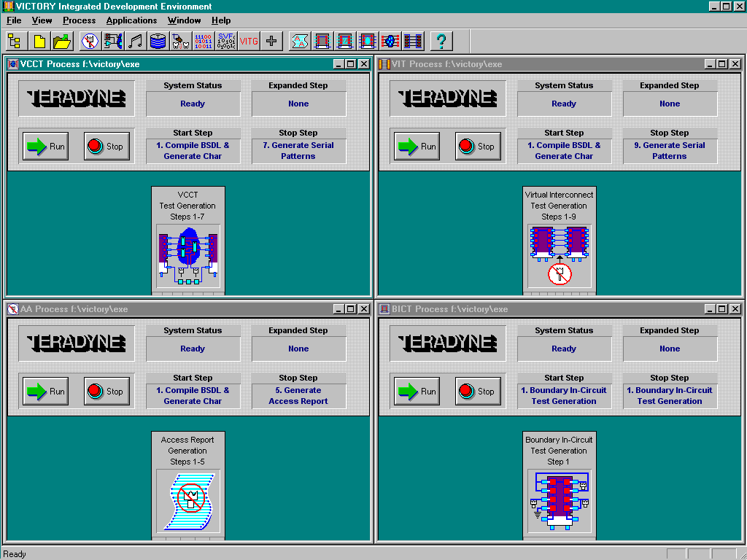Image resolution: width=747 pixels, height=560 pixels.
Task: Click Run in the AA Process window
Action: [46, 392]
